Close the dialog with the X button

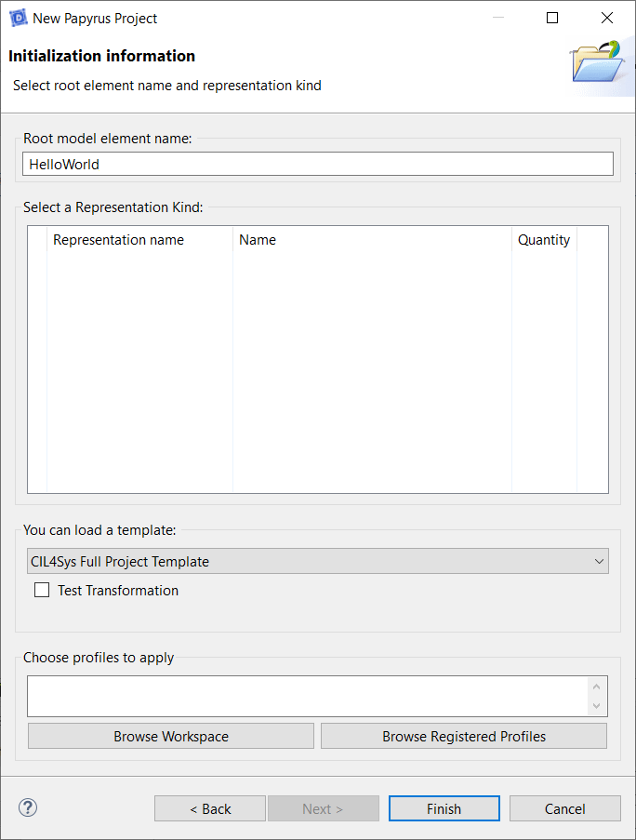(x=607, y=18)
